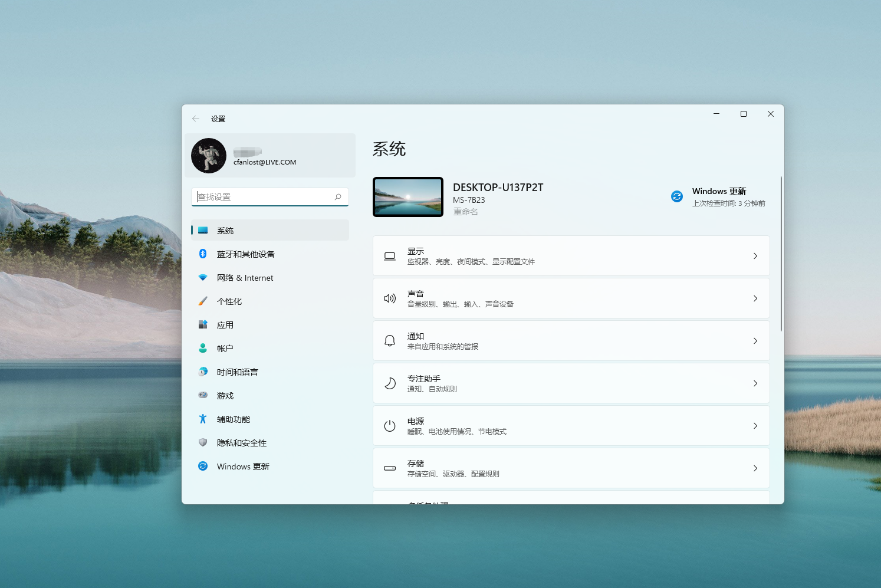The image size is (881, 588).
Task: Click the 游戏 gamepad icon
Action: pyautogui.click(x=203, y=396)
